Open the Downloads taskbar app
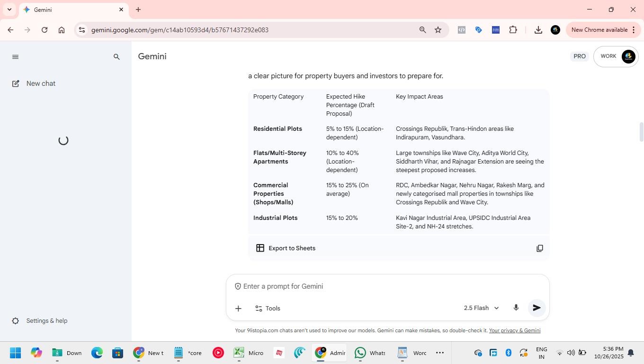This screenshot has width=644, height=364. click(x=66, y=353)
